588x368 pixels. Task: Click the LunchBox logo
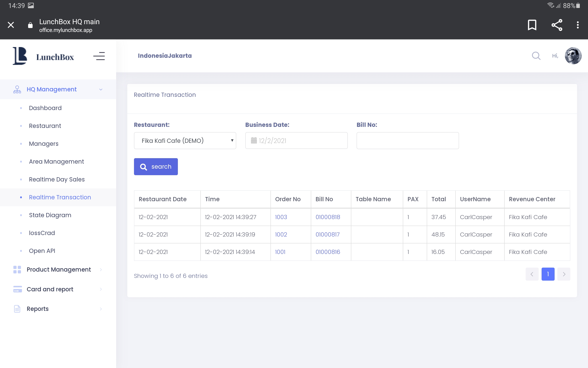[43, 56]
